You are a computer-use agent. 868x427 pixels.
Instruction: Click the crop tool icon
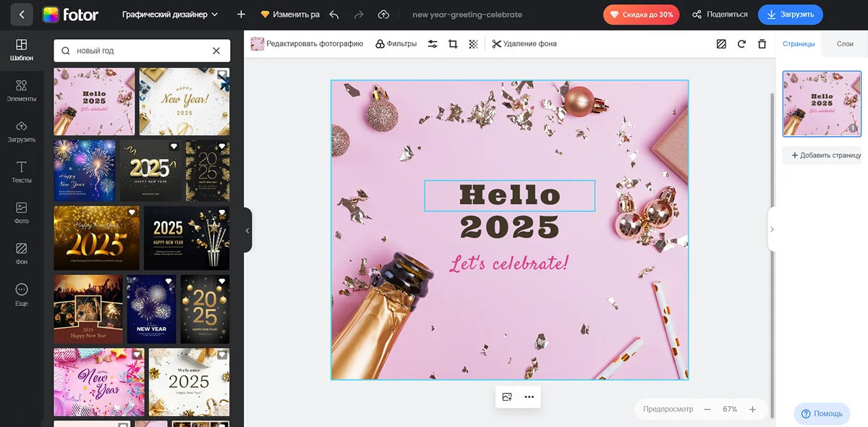tap(453, 44)
